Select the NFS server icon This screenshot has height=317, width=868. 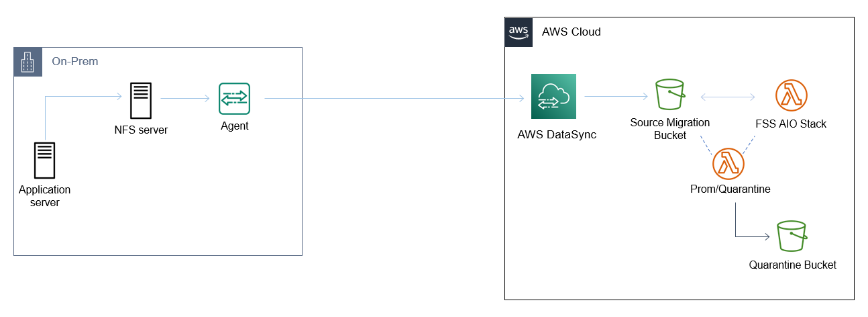click(x=141, y=100)
